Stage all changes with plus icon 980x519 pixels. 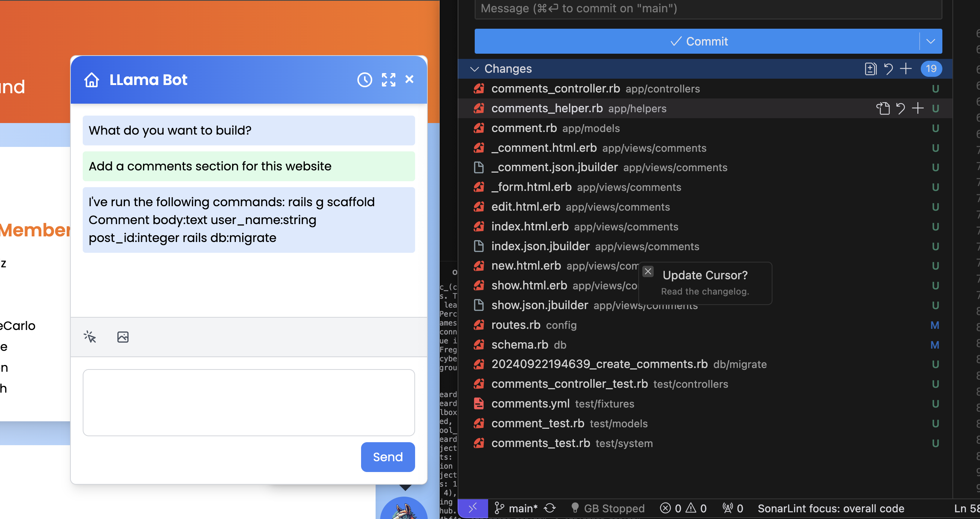pos(906,69)
